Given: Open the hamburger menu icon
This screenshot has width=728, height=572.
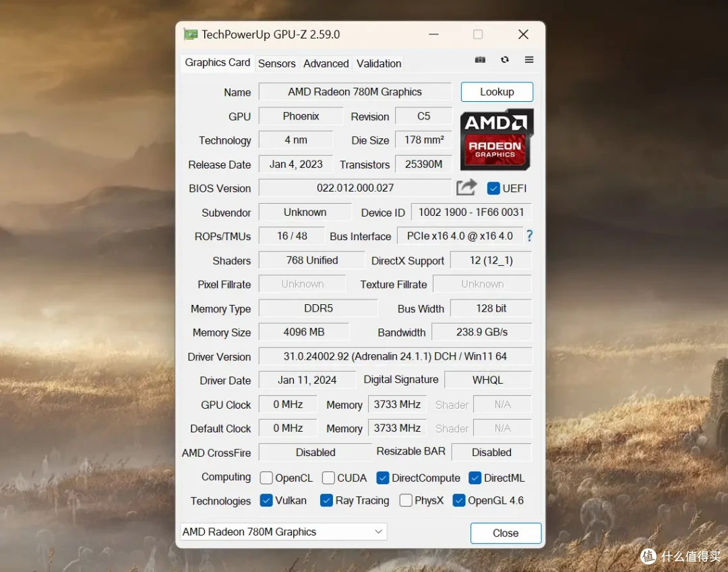Looking at the screenshot, I should coord(529,59).
